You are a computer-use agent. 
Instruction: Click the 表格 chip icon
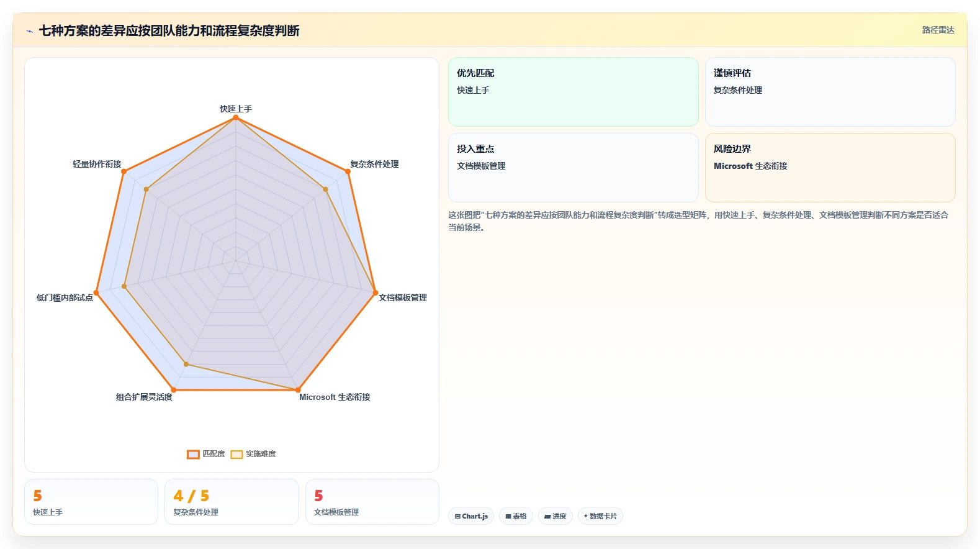click(508, 516)
